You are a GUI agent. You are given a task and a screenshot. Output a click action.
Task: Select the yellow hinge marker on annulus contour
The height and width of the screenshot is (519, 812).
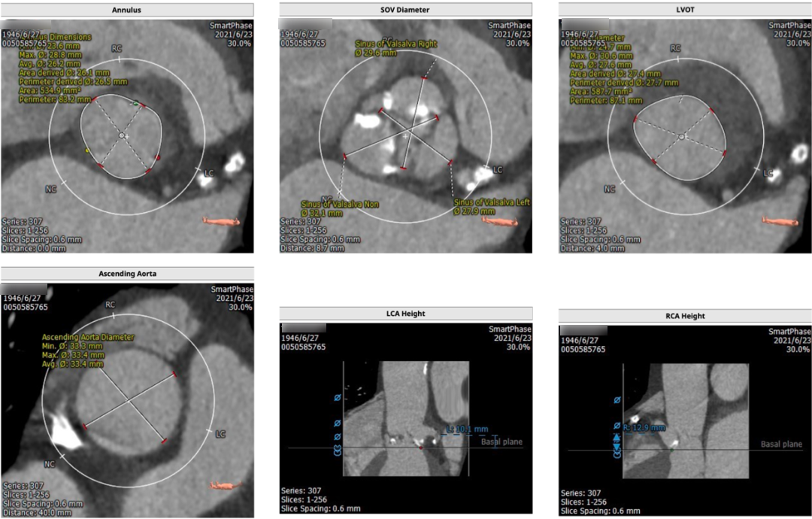coord(88,151)
